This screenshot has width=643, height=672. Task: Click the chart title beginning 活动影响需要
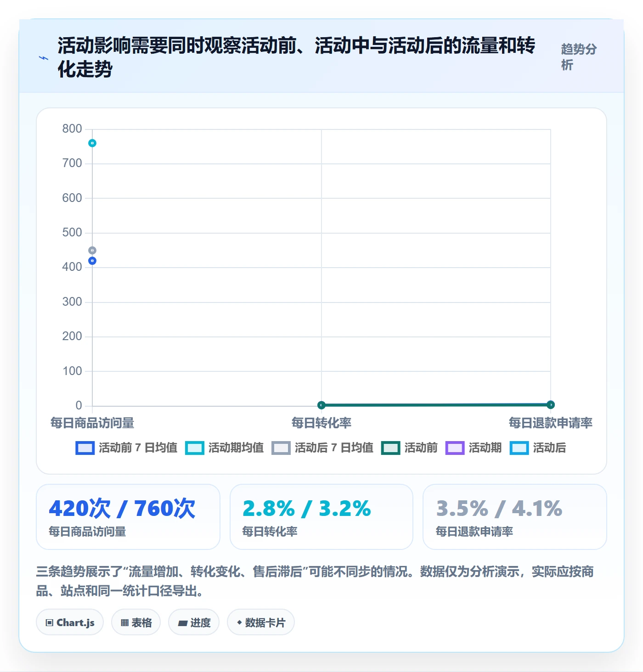point(296,57)
